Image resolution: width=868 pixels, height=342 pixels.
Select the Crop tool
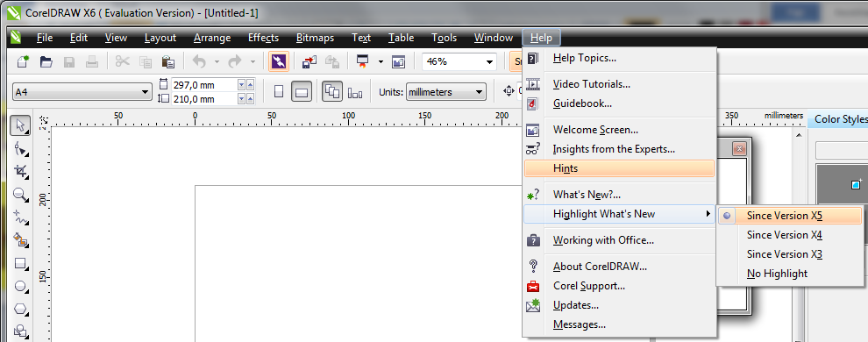tap(20, 172)
